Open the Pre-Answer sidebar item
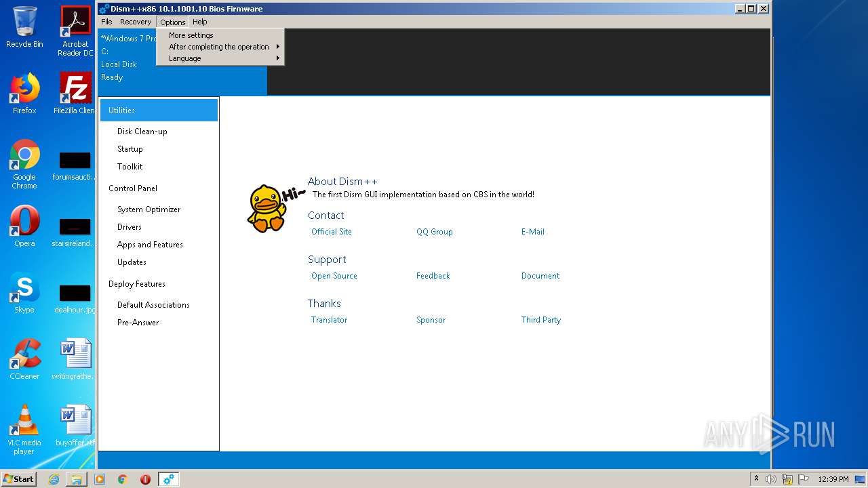Screen dimensions: 868x488 tap(138, 323)
